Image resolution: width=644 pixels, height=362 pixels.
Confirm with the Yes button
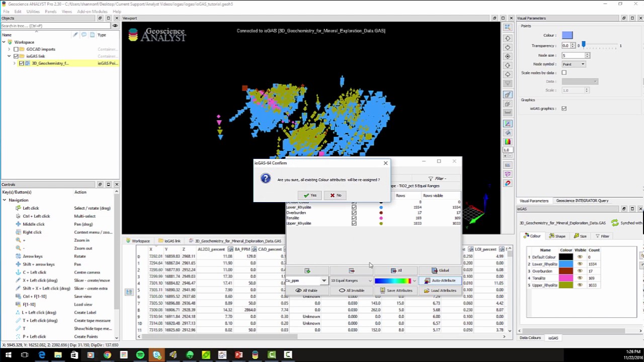coord(310,195)
